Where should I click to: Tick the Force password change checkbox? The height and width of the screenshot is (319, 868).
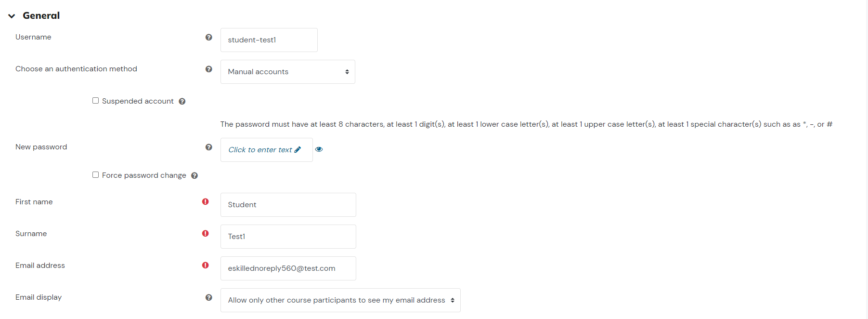point(95,175)
